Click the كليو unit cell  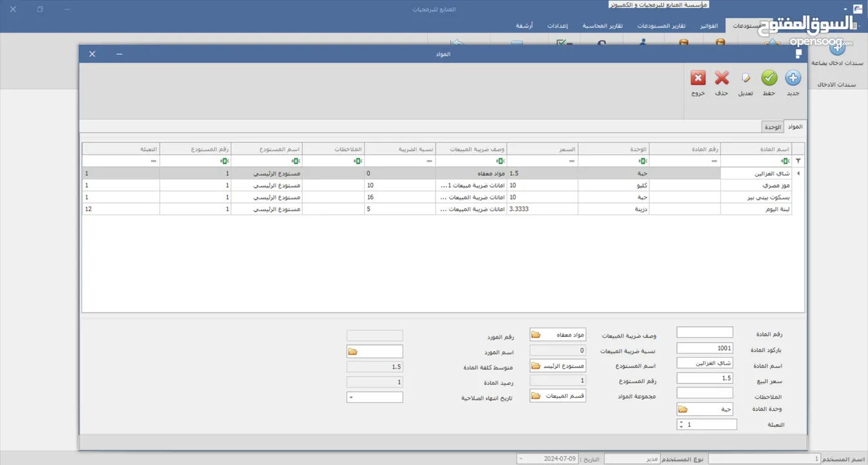[613, 185]
